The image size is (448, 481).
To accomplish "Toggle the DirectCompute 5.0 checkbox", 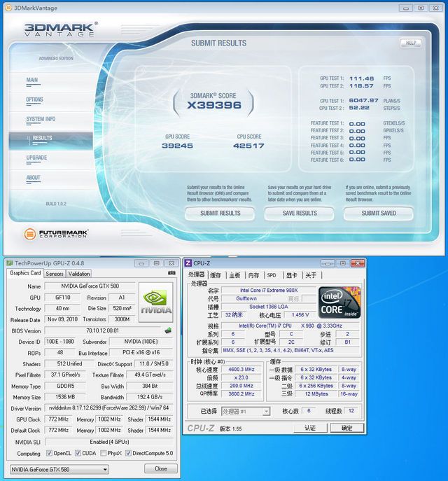I will click(x=128, y=453).
